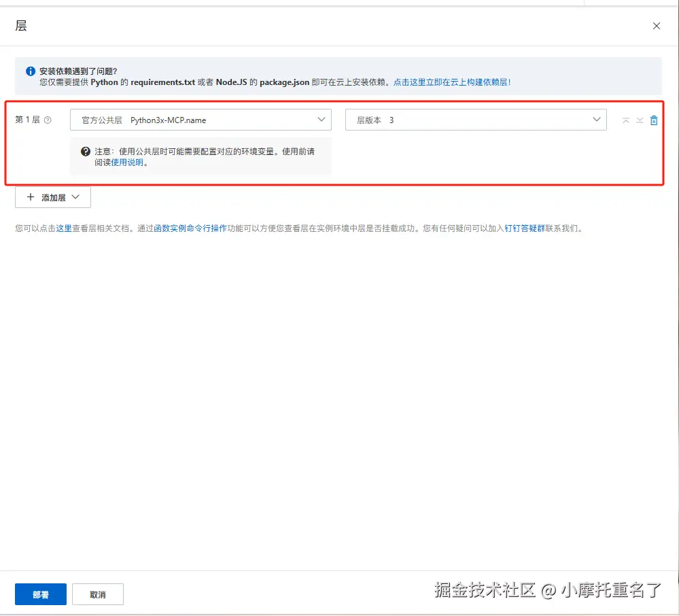Expand the chevron on the 添加层 button
The image size is (679, 616).
pyautogui.click(x=75, y=197)
